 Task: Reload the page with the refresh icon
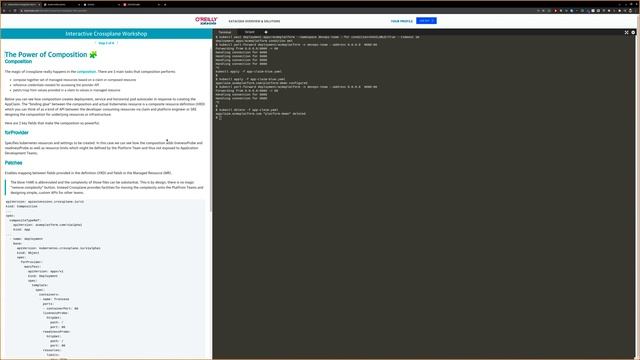15,11
